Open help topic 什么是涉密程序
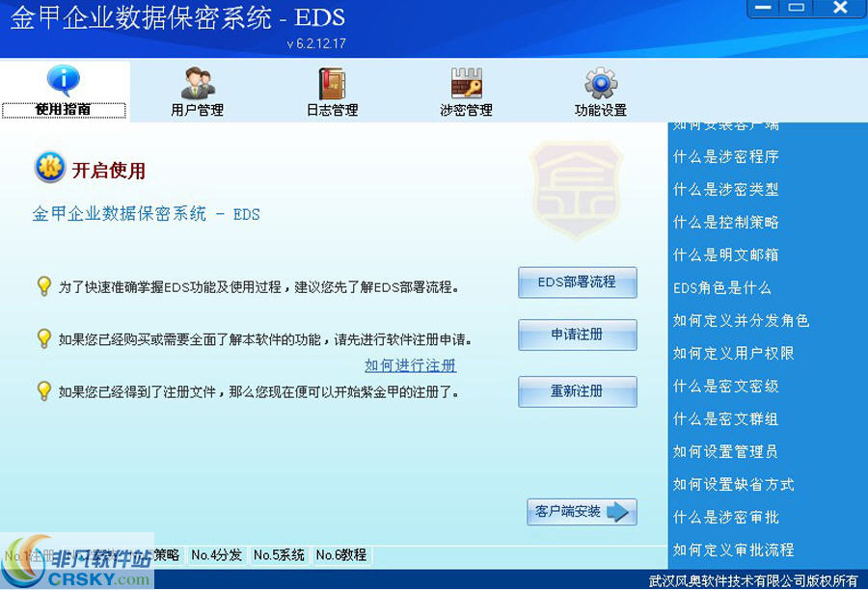The height and width of the screenshot is (590, 868). coord(725,156)
